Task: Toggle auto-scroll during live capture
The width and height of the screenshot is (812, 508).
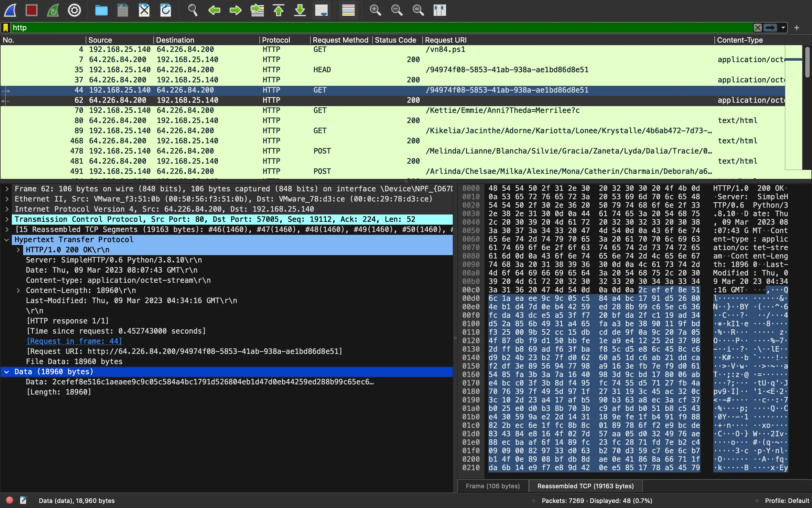Action: (x=321, y=10)
